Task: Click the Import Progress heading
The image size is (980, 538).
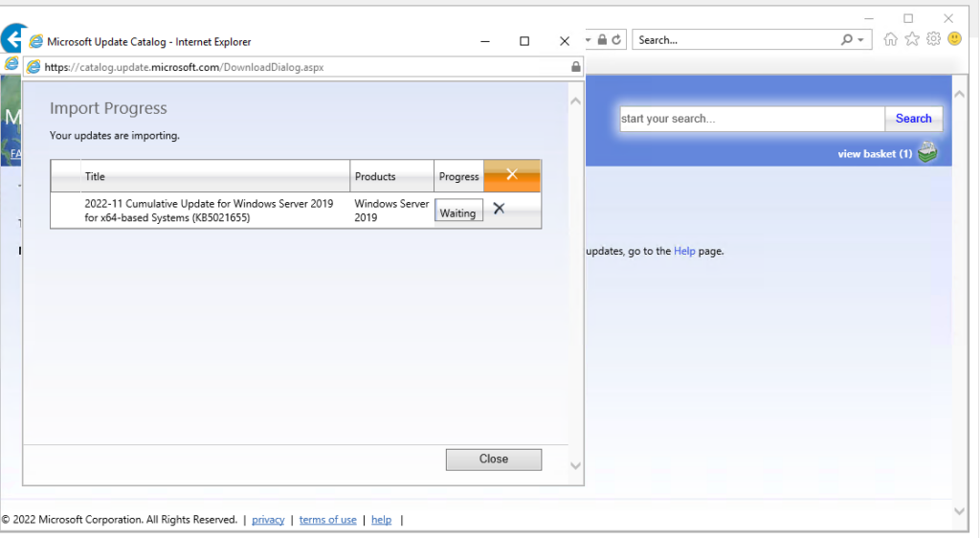Action: pyautogui.click(x=108, y=108)
